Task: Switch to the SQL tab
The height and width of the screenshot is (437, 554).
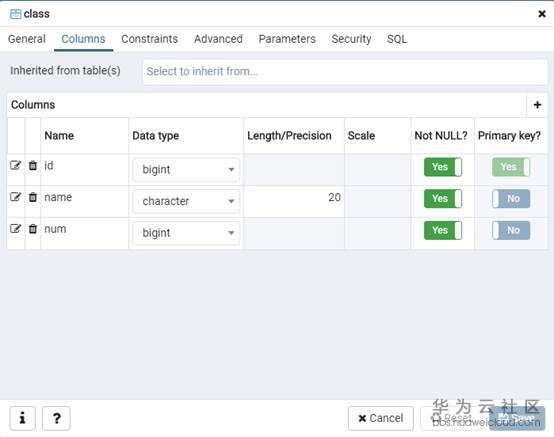Action: tap(397, 39)
